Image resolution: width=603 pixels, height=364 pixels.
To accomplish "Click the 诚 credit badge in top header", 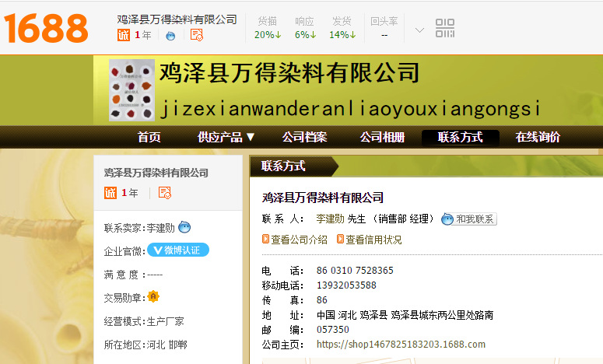I will tap(124, 35).
